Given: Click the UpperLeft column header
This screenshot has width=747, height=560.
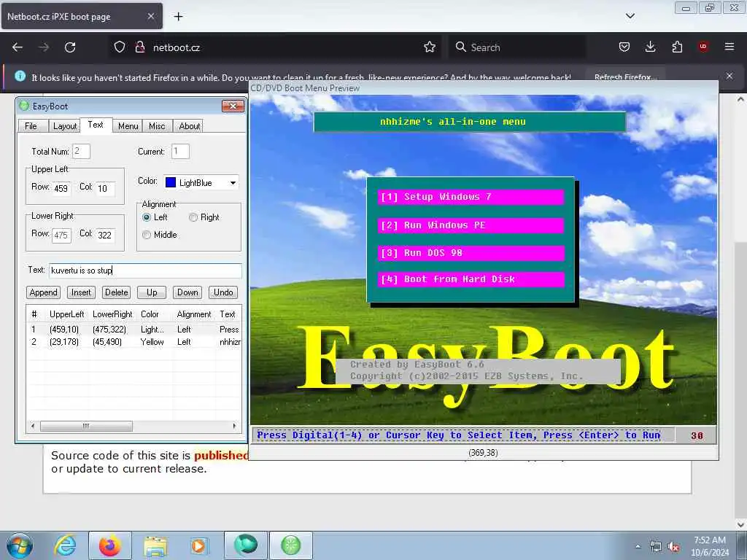Looking at the screenshot, I should pyautogui.click(x=66, y=314).
